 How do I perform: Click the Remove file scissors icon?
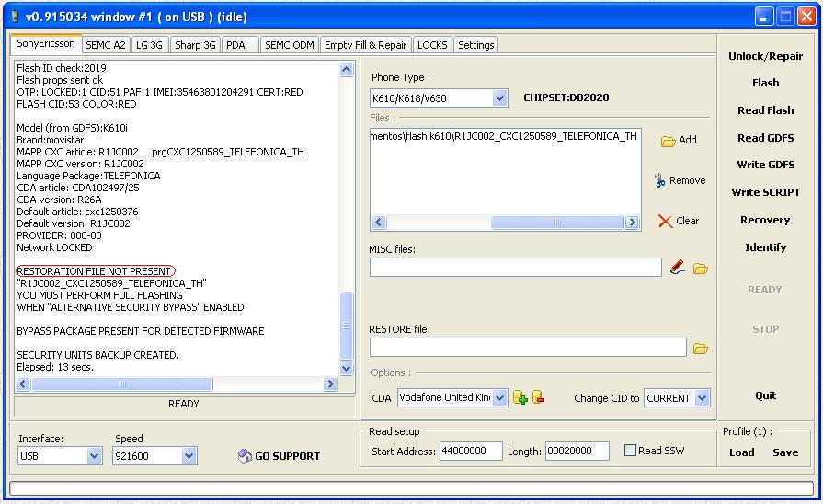click(659, 180)
